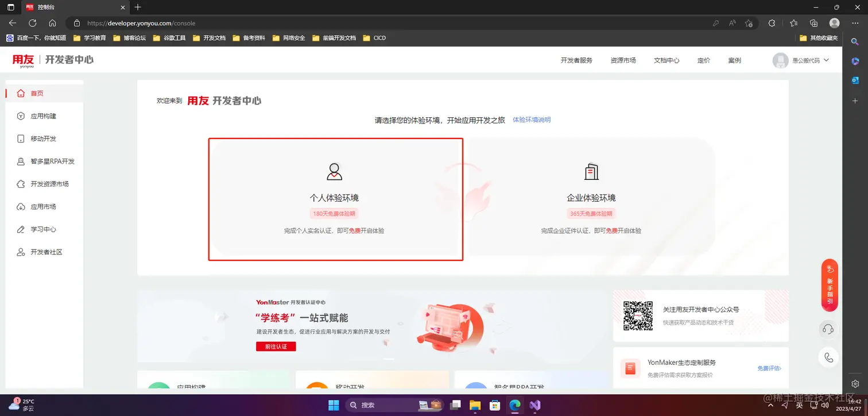Open the 体验环境说明 link
Image resolution: width=868 pixels, height=416 pixels.
point(531,120)
